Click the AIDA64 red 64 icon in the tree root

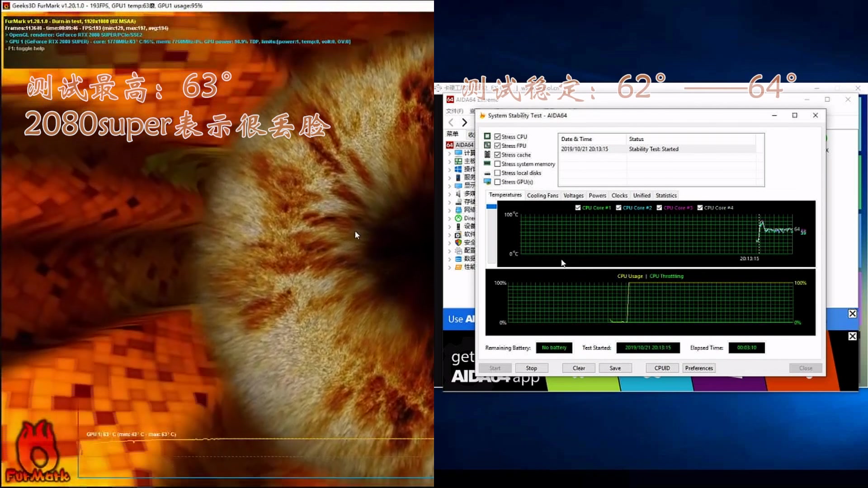point(450,145)
